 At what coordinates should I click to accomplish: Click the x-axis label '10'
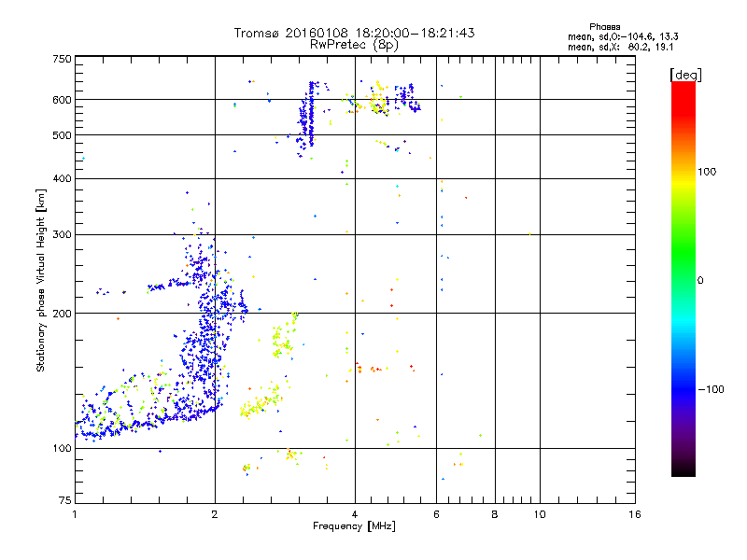540,514
